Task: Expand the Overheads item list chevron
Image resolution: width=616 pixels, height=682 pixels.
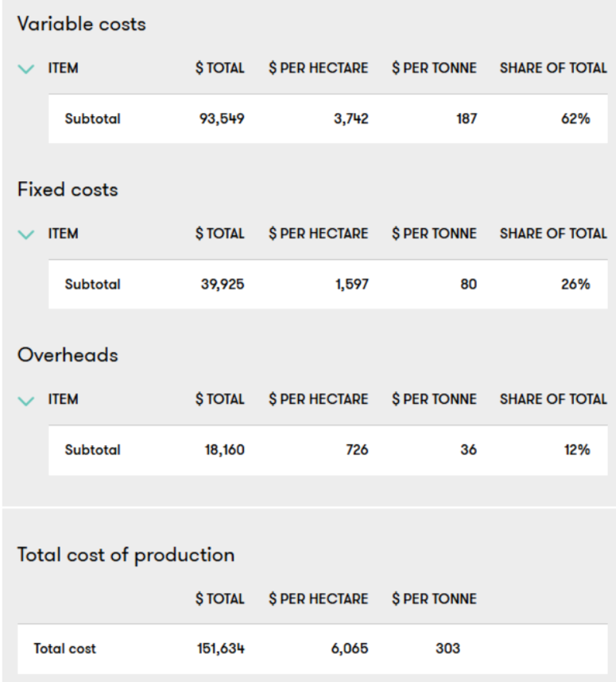Action: click(x=26, y=400)
